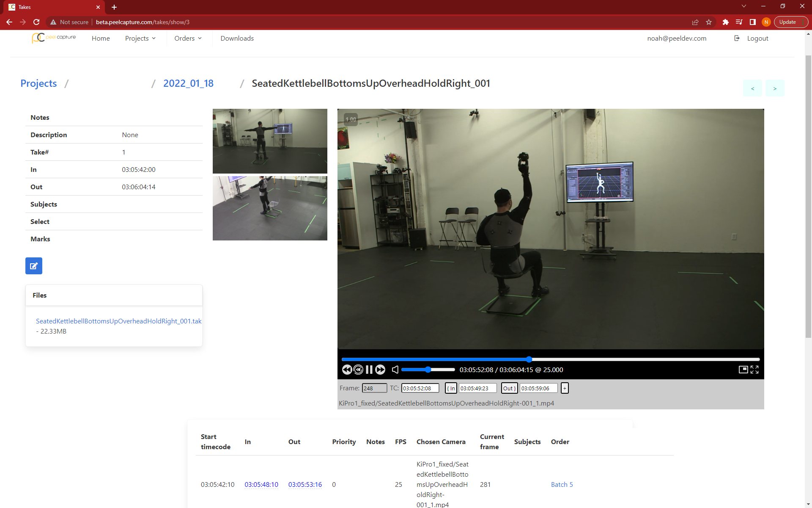Click the rewind button in player
This screenshot has height=508, width=812.
pyautogui.click(x=346, y=370)
